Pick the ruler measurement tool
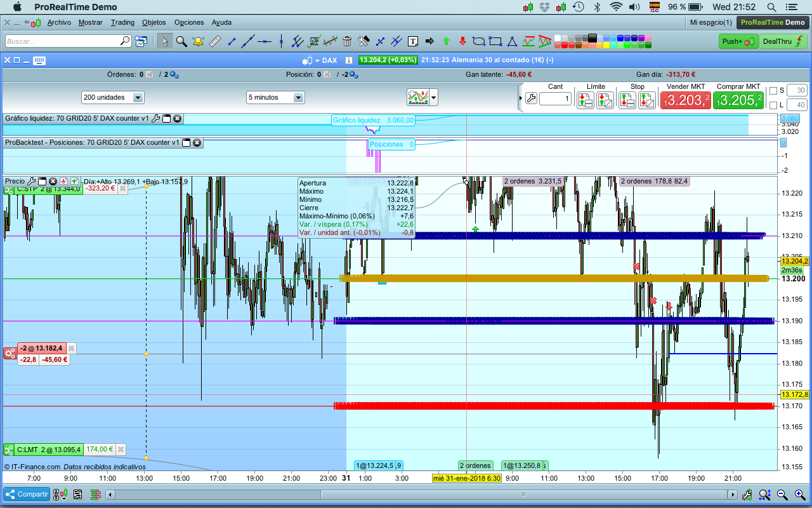Screen dimensions: 812x508 click(x=214, y=41)
